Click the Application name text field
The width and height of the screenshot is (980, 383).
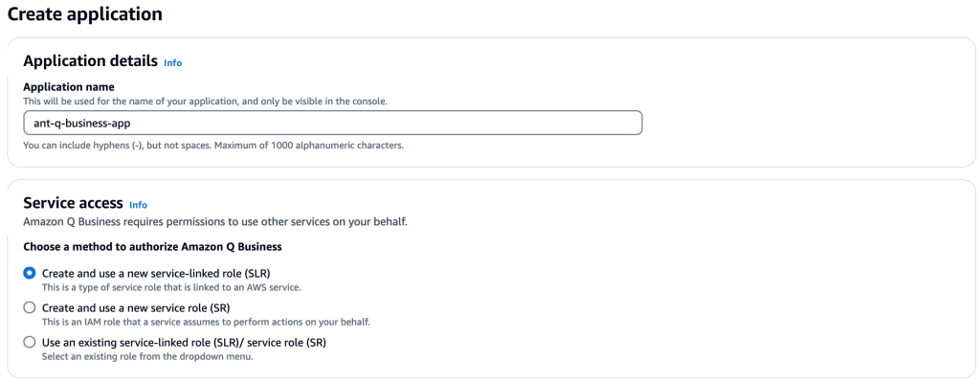point(332,123)
